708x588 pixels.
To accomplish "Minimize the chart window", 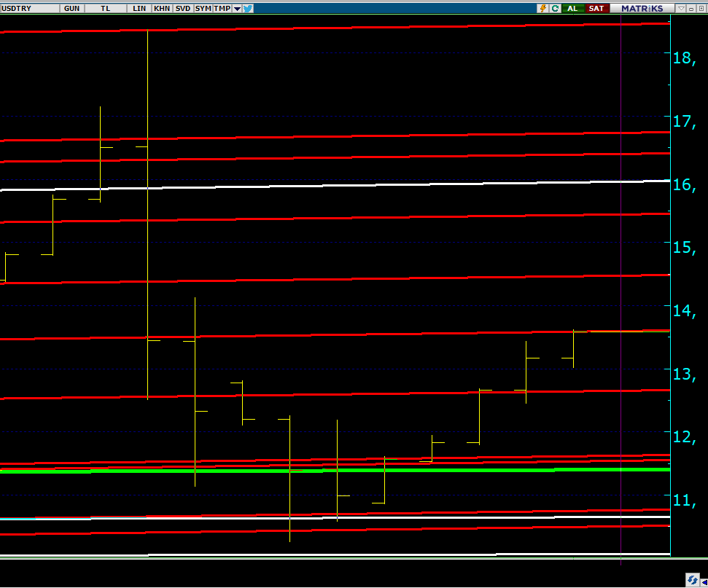I will pos(691,9).
